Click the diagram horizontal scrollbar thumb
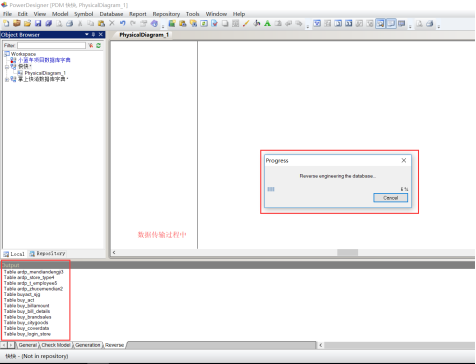476x364 pixels. [x=348, y=252]
